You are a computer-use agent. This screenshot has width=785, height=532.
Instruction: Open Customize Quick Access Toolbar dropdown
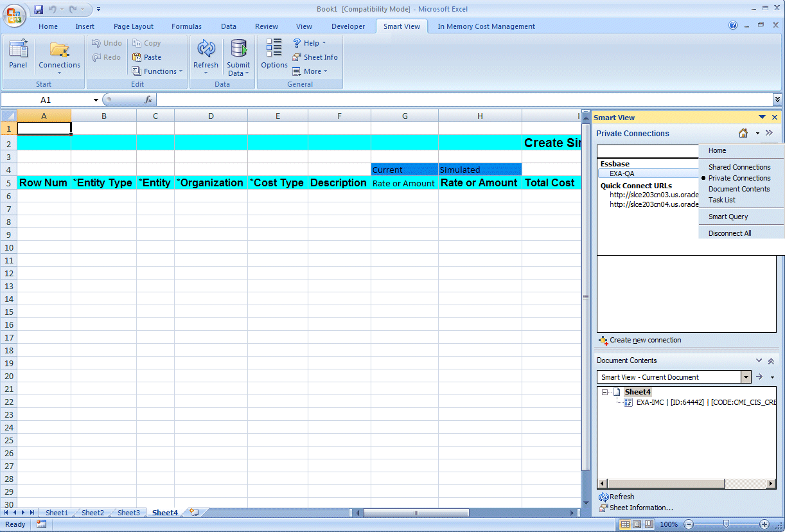pyautogui.click(x=99, y=9)
